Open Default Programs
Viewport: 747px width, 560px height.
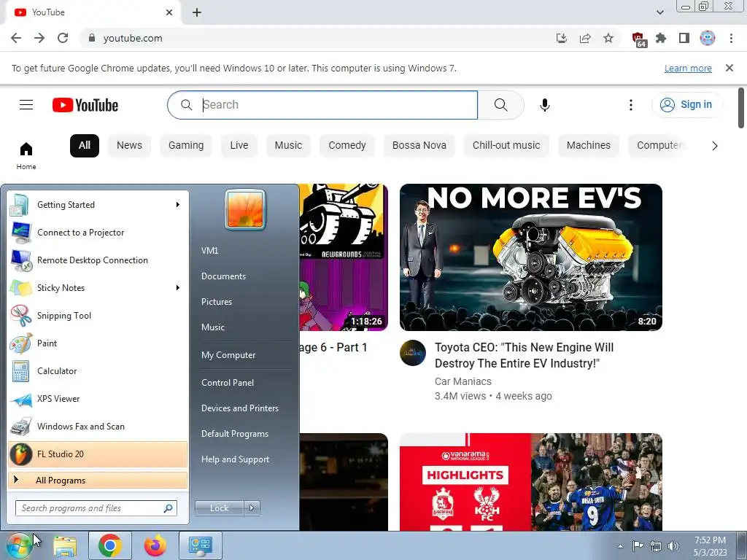click(x=234, y=434)
